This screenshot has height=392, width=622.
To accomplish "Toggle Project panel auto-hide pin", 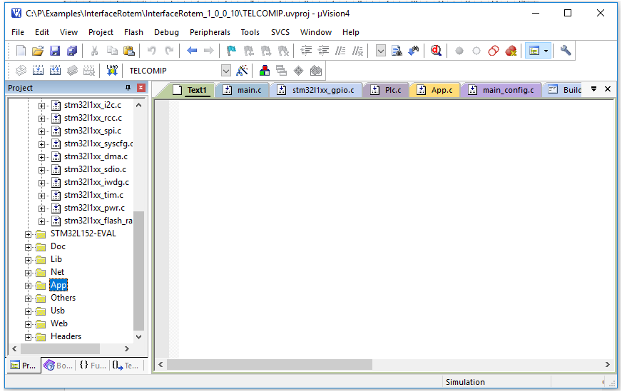I will 128,87.
